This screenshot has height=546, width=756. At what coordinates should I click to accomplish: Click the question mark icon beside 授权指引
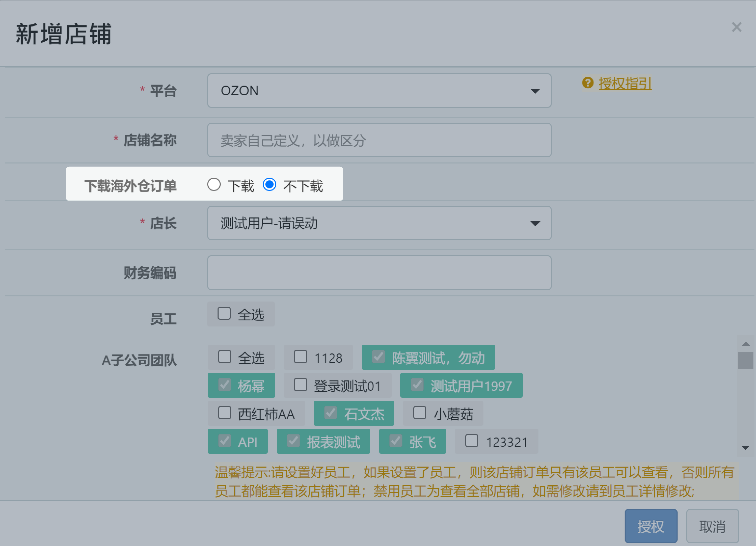588,83
